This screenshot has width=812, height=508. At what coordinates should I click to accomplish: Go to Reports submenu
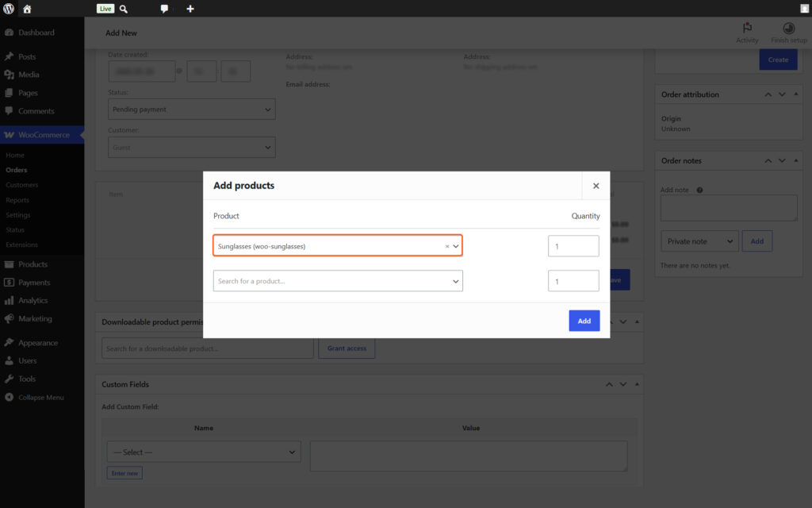click(x=17, y=200)
